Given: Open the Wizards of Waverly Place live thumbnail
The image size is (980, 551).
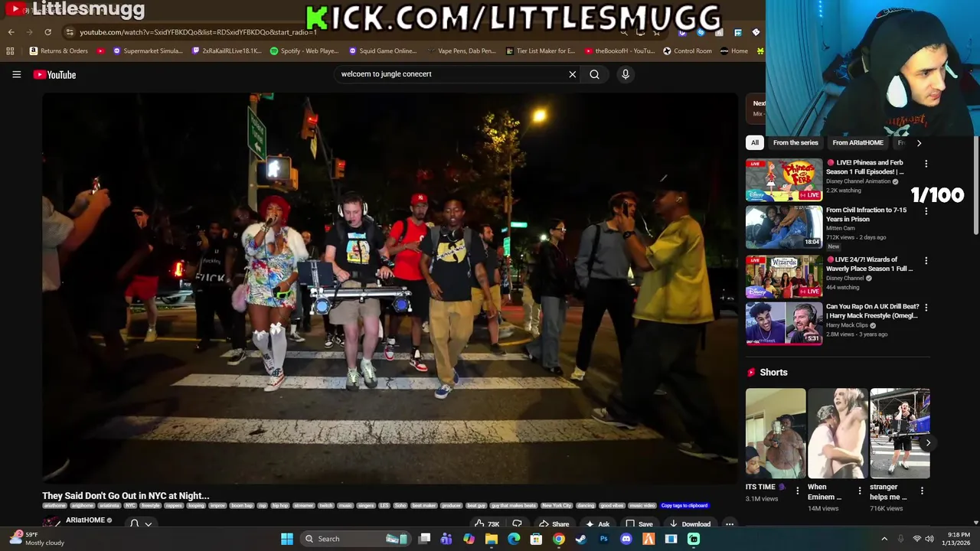Looking at the screenshot, I should [784, 276].
